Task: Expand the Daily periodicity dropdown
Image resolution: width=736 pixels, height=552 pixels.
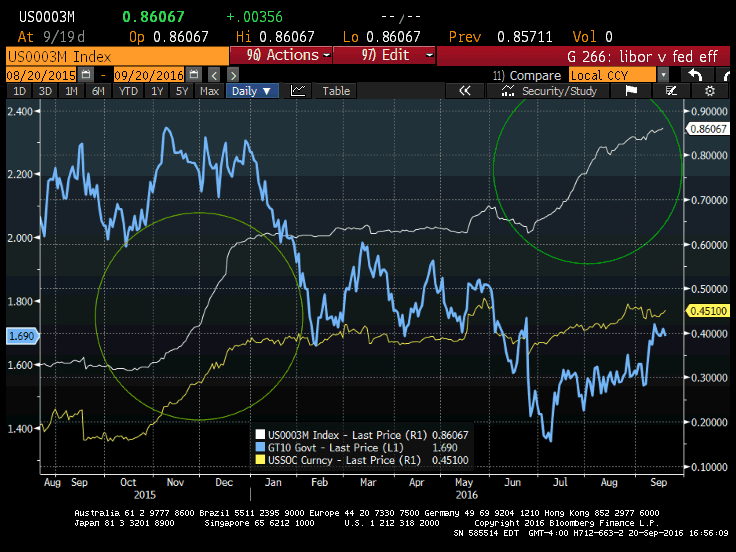Action: 253,91
